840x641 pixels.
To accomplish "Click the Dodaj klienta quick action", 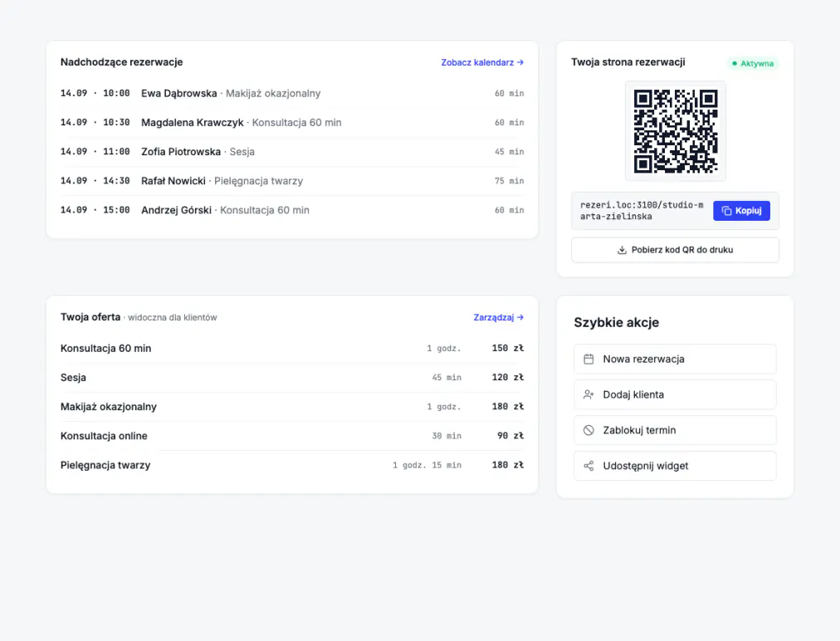I will tap(675, 394).
